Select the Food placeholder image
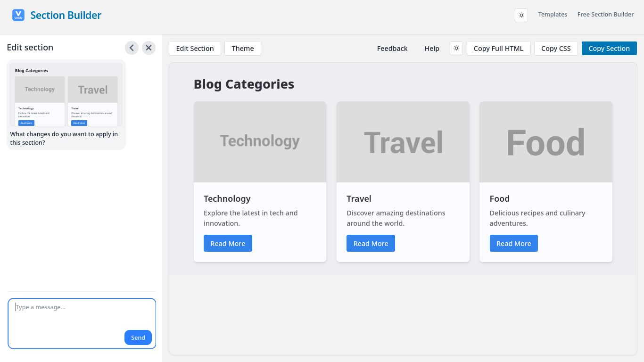 (x=546, y=142)
